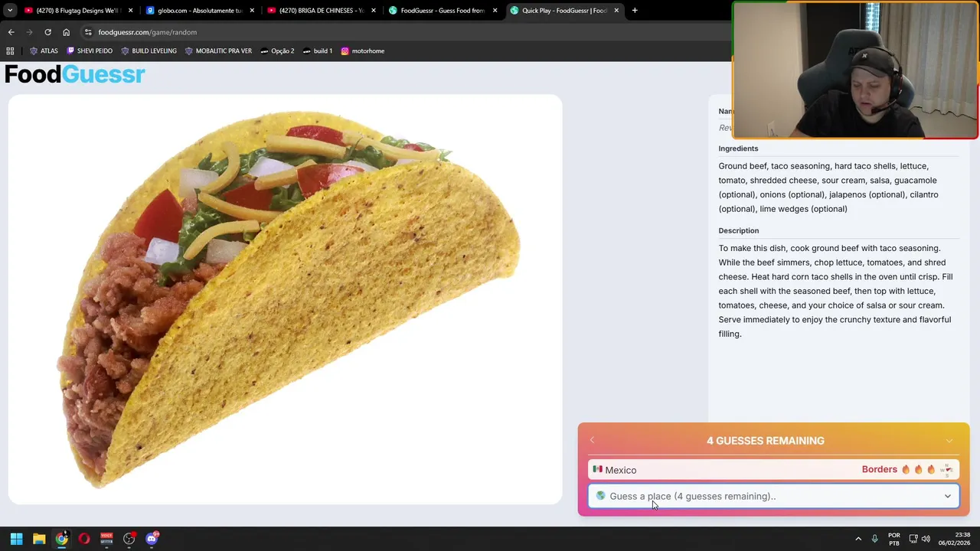Image resolution: width=980 pixels, height=551 pixels.
Task: Open the build 1 bookmark
Action: click(x=317, y=51)
